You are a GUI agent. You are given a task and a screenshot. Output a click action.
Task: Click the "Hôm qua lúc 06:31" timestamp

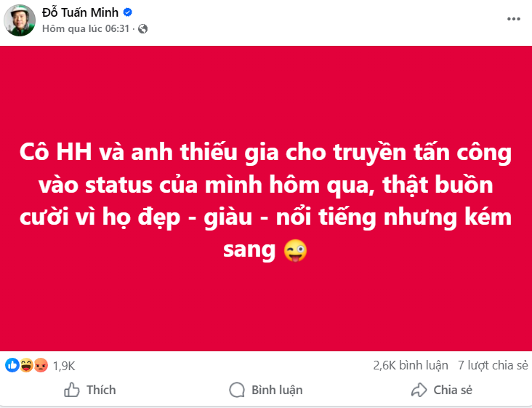coord(87,29)
